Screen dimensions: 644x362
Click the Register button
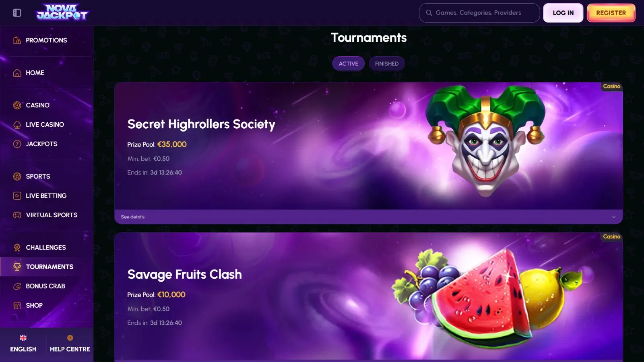(611, 13)
